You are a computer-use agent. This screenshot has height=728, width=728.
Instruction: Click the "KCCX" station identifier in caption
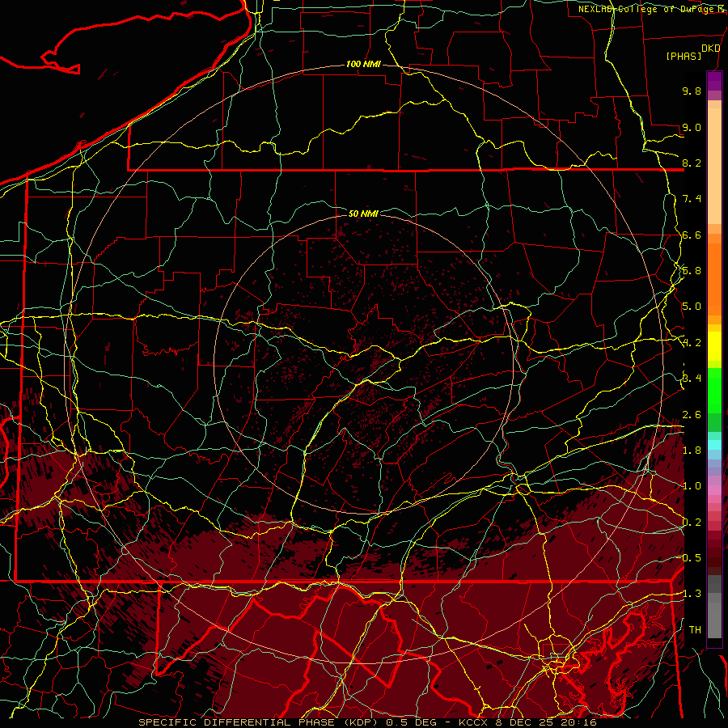(x=473, y=722)
